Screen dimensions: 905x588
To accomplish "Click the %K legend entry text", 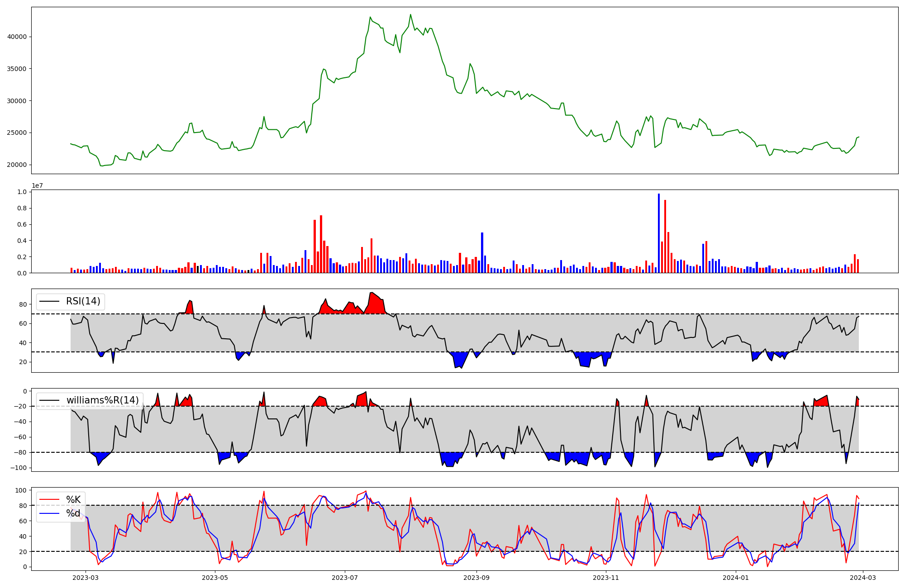I will click(x=73, y=500).
